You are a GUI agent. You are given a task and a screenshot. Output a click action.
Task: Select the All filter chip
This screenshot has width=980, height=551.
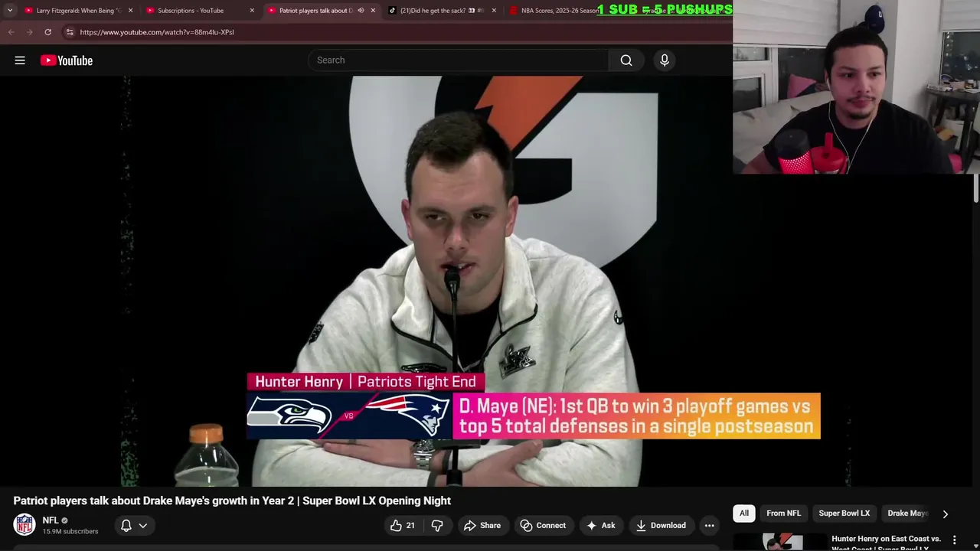pos(744,514)
